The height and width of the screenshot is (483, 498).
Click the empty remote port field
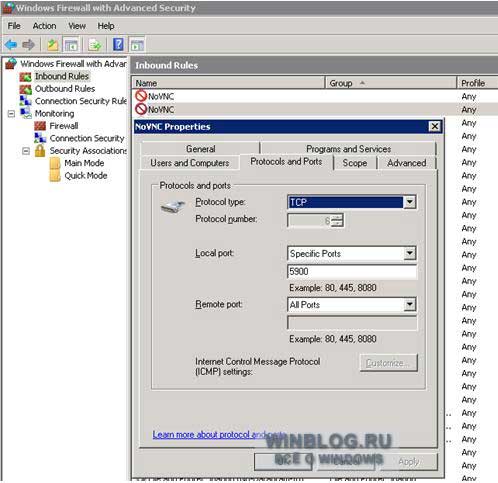tap(352, 323)
